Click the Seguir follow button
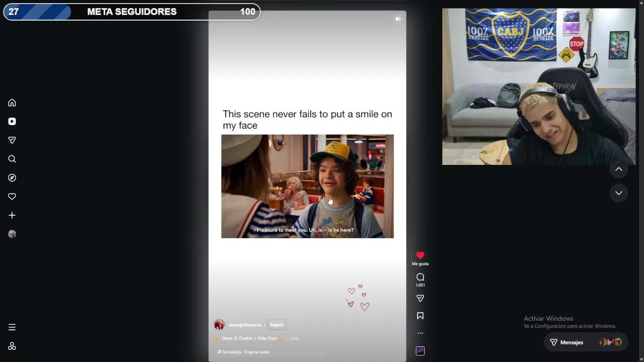This screenshot has width=644, height=362. (277, 325)
